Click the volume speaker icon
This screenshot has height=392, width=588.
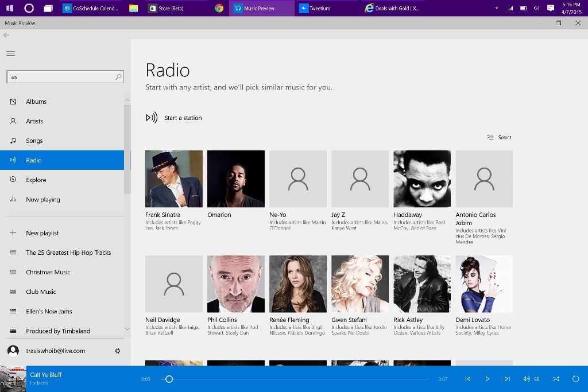coord(527,379)
